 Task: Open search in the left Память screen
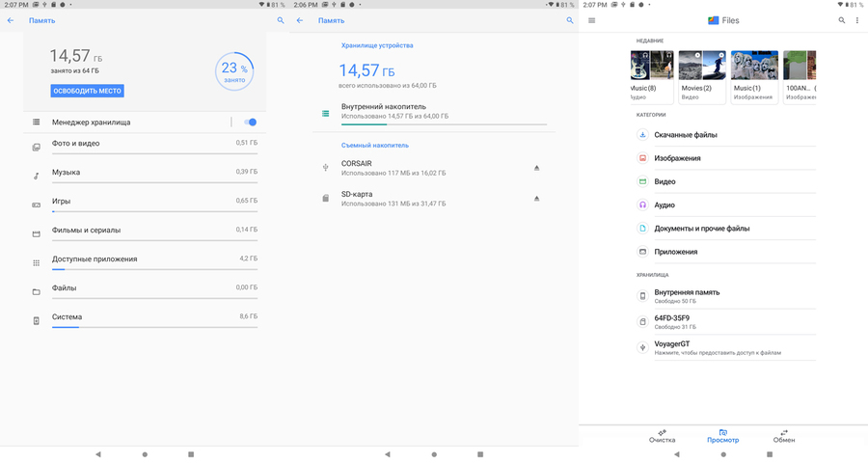[281, 20]
